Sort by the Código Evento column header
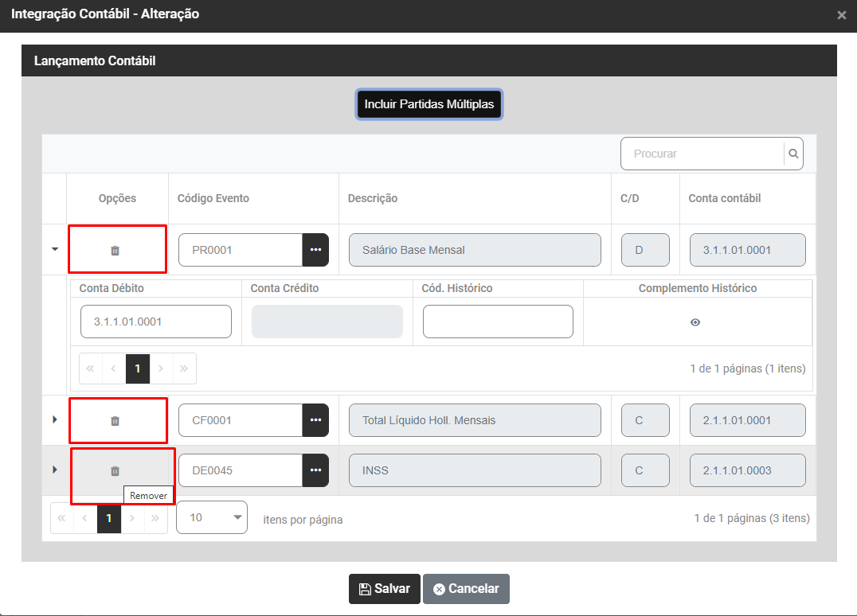This screenshot has width=857, height=616. point(213,198)
